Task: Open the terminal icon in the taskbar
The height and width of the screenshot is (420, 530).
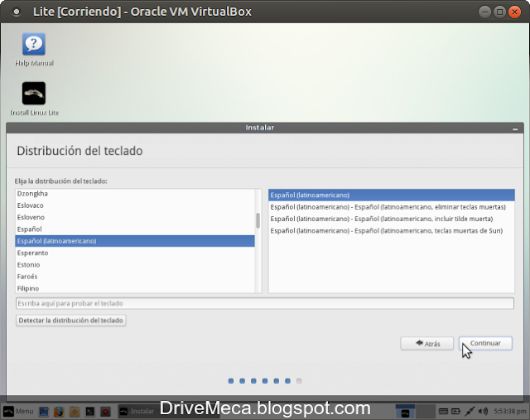Action: [x=90, y=411]
